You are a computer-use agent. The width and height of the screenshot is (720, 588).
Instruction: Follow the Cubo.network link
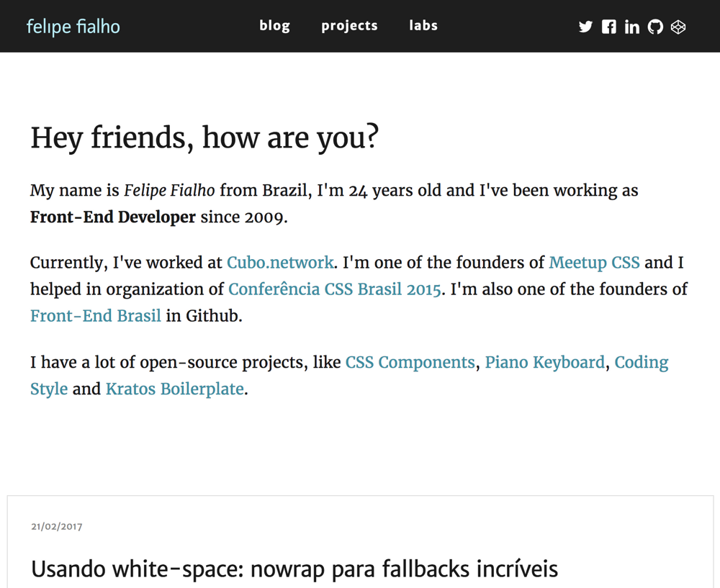[x=280, y=263]
